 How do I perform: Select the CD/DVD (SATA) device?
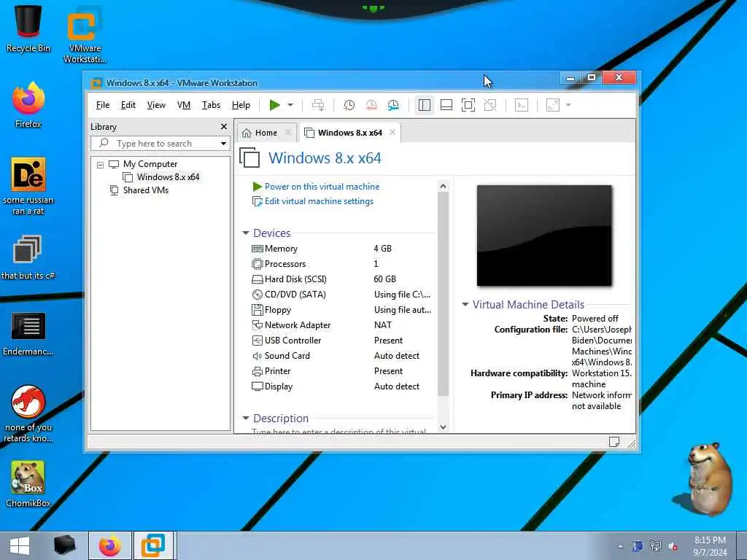(x=295, y=295)
